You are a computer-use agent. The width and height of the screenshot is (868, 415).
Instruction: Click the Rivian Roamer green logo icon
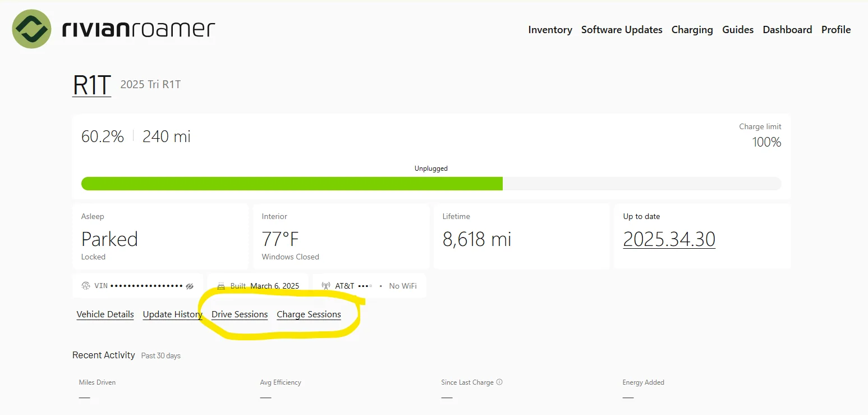tap(32, 29)
